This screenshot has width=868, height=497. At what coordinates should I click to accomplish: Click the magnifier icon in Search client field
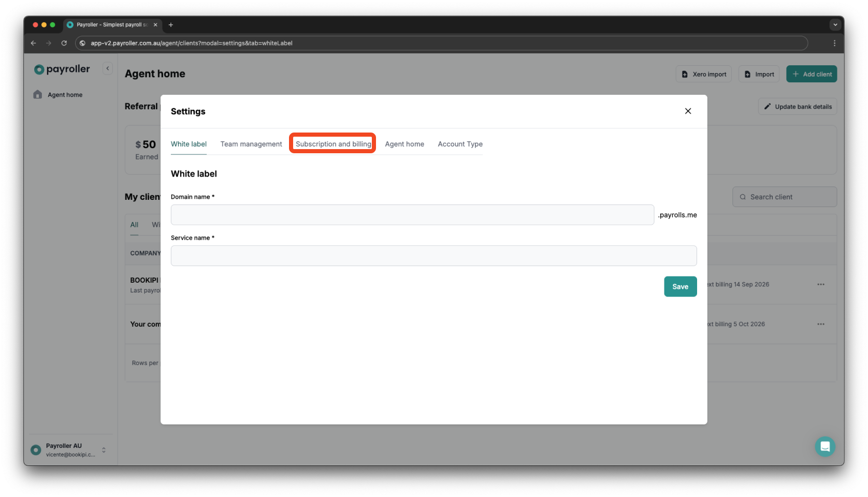click(743, 197)
